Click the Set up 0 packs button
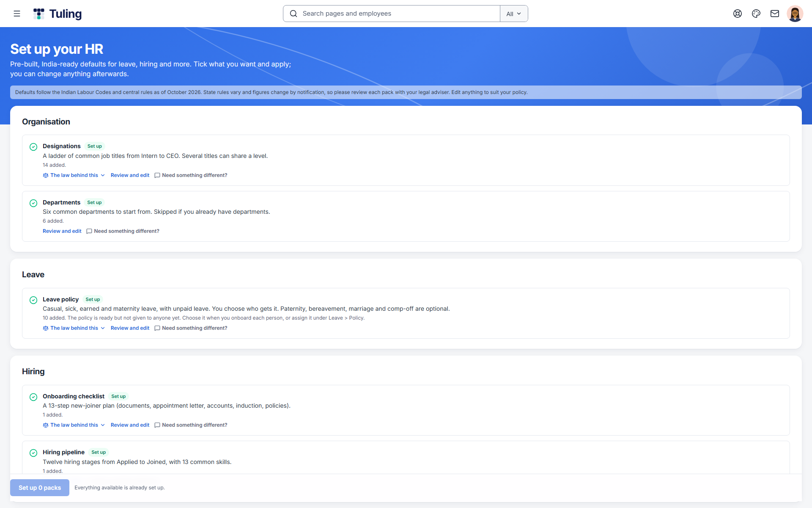The width and height of the screenshot is (812, 508). (x=40, y=488)
